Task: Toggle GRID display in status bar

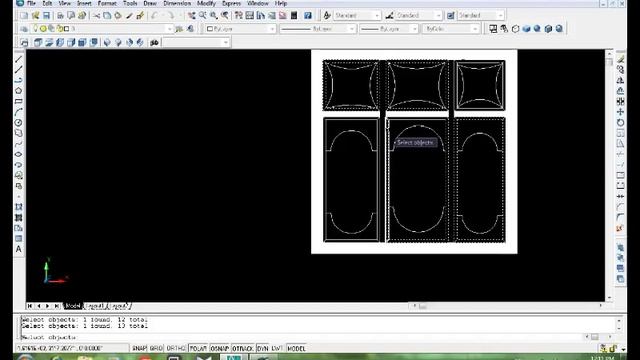Action: [x=156, y=349]
